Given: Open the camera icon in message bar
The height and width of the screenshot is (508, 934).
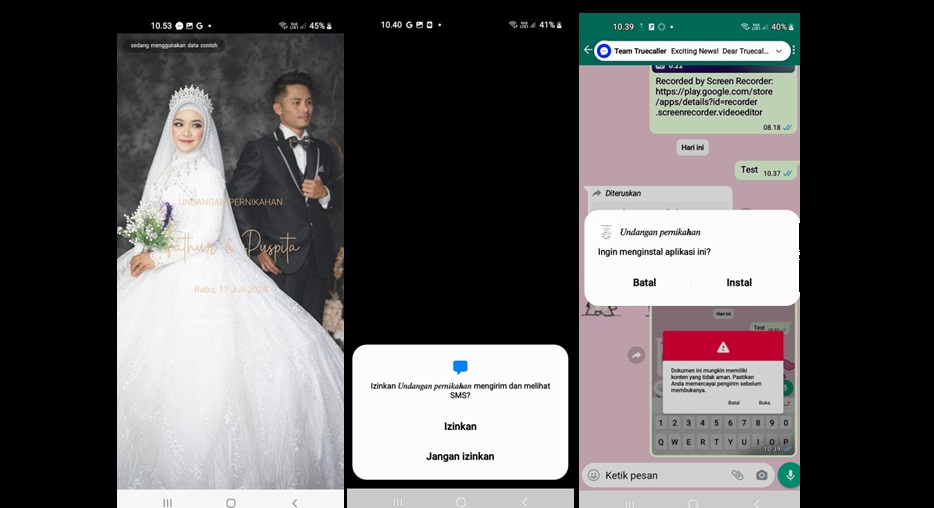Looking at the screenshot, I should 761,475.
